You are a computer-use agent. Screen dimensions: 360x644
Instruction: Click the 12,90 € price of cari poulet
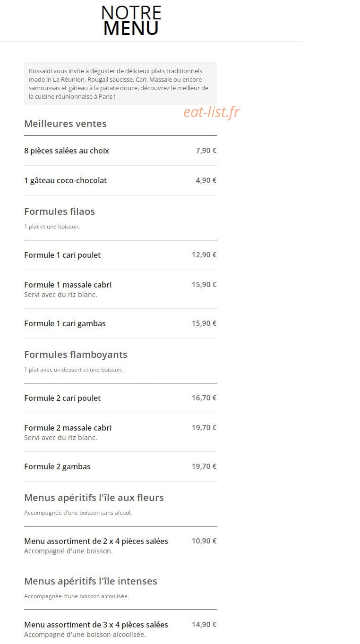point(204,255)
